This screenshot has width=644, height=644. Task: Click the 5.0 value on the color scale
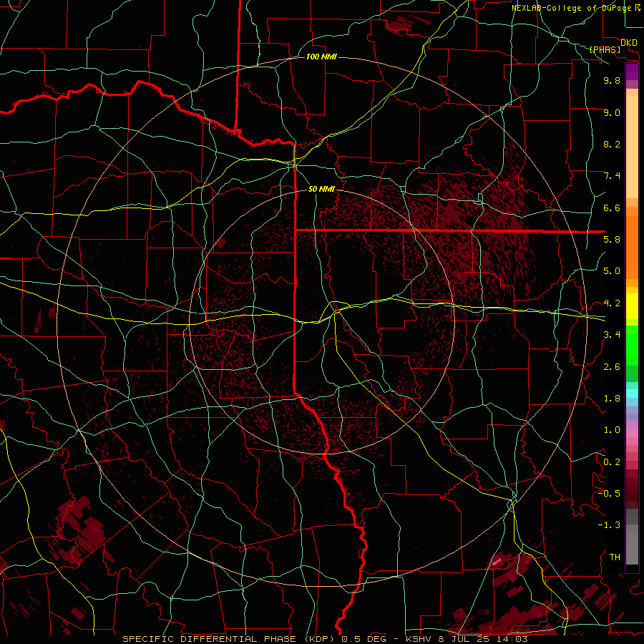tap(612, 271)
